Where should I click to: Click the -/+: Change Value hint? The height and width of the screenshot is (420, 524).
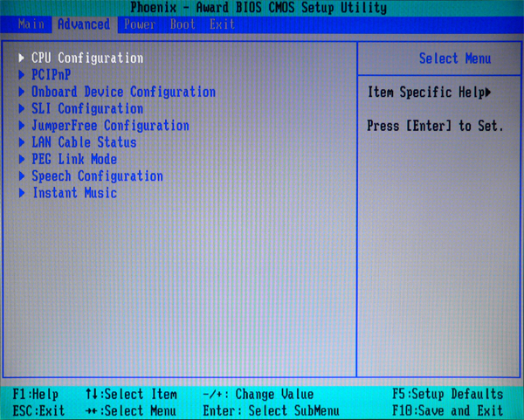(259, 395)
